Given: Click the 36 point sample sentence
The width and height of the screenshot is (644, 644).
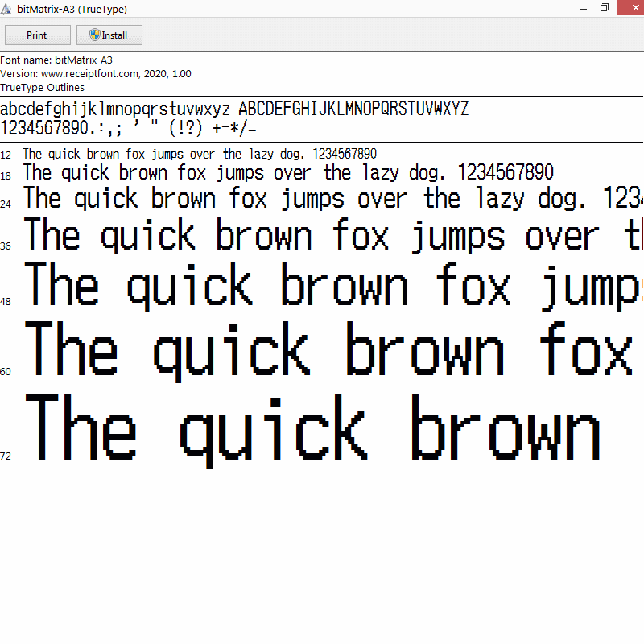Looking at the screenshot, I should 333,235.
